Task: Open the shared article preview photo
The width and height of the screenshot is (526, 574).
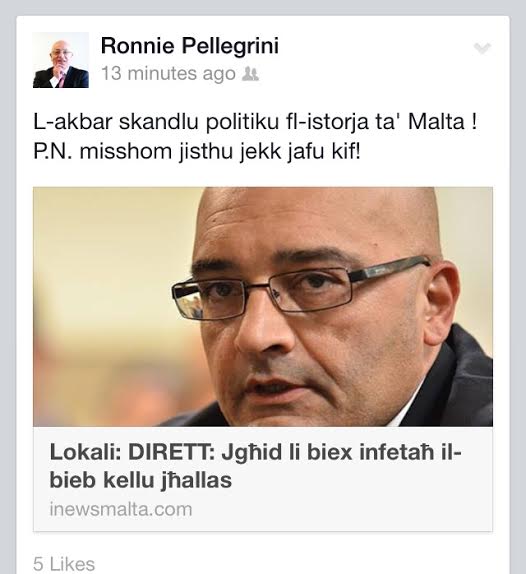Action: (263, 307)
